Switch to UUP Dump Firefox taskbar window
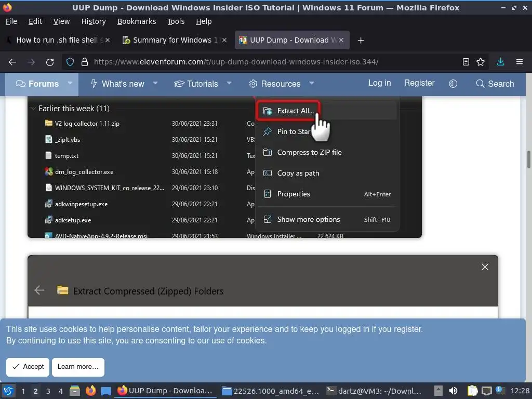Image resolution: width=532 pixels, height=399 pixels. click(x=166, y=391)
